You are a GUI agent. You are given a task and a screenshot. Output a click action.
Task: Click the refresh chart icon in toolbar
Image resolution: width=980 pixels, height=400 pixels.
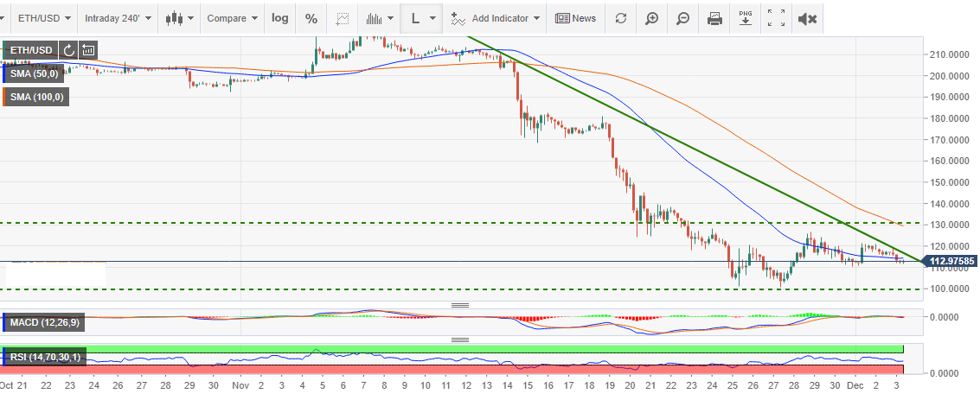(620, 18)
